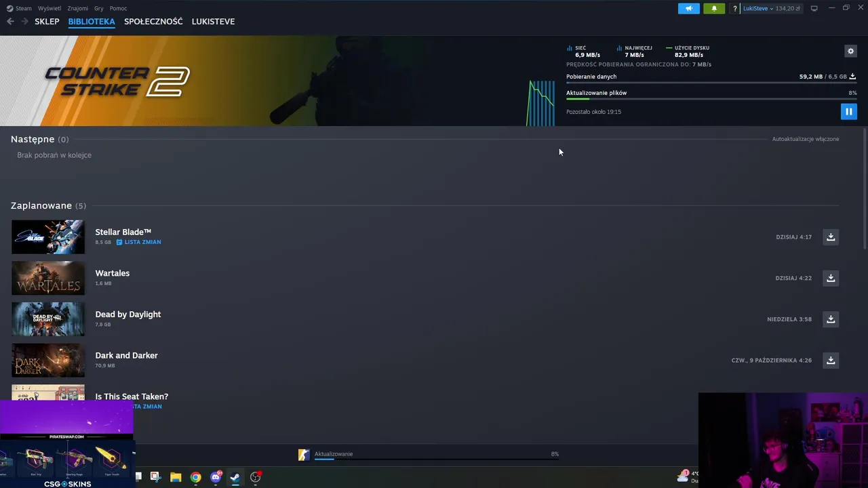
Task: Click the download size icon beside 6,5 GB
Action: point(853,77)
